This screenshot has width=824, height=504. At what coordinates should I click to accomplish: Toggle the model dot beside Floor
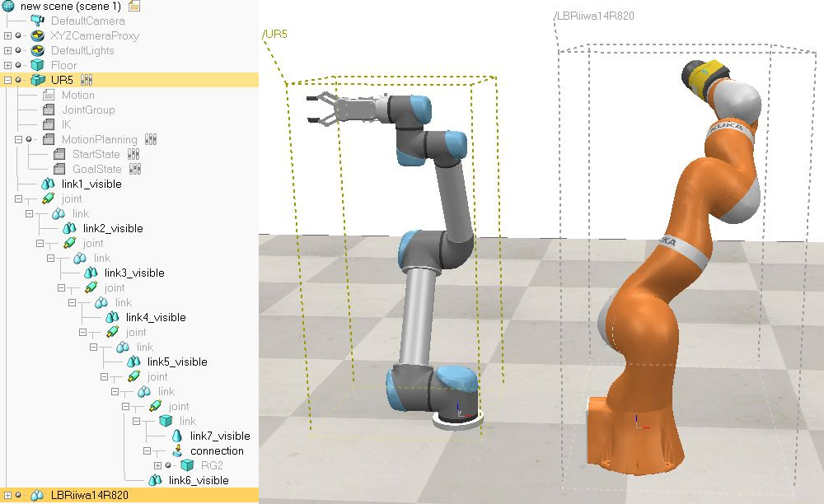(x=18, y=65)
